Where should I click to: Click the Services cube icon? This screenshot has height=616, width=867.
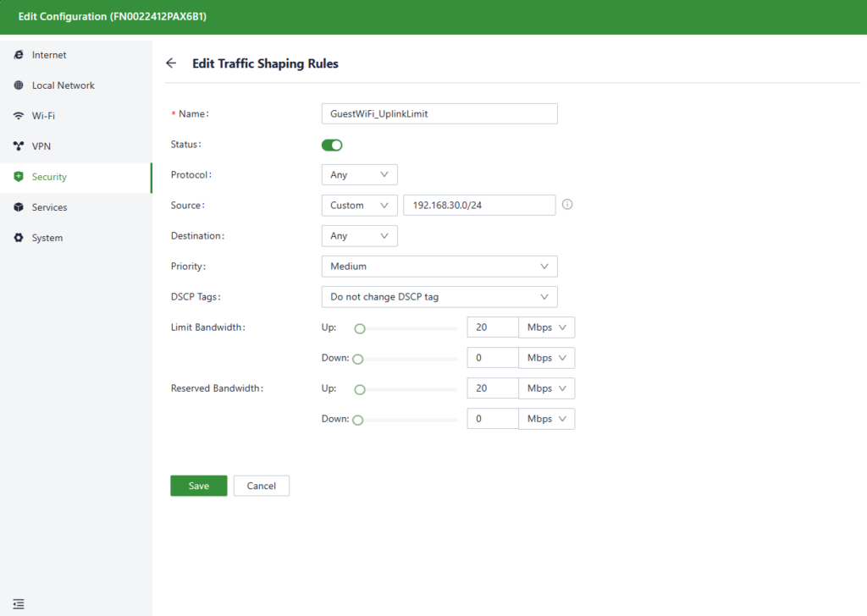[19, 207]
